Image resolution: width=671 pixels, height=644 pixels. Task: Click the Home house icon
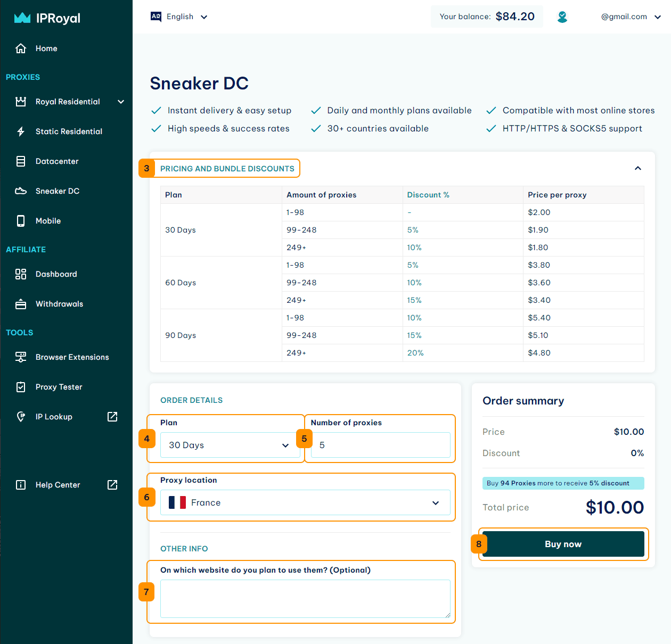21,48
